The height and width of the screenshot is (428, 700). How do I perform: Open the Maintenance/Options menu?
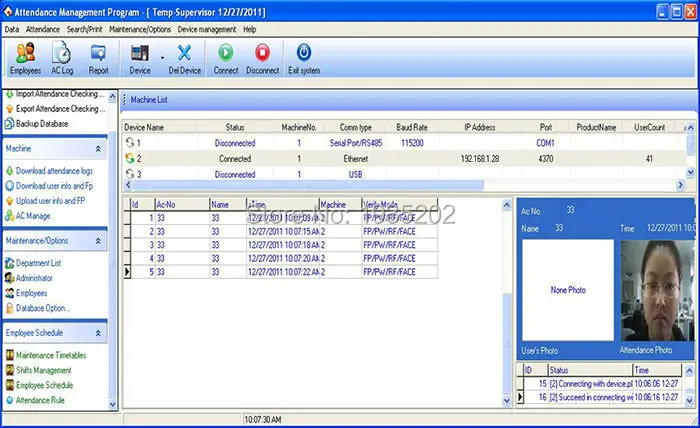(140, 29)
